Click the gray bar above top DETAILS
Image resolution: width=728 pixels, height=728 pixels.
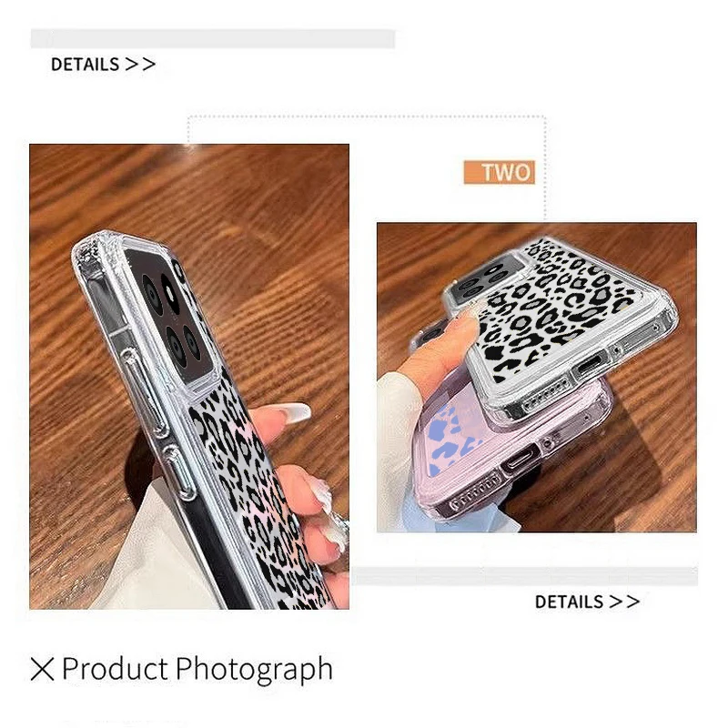(213, 38)
